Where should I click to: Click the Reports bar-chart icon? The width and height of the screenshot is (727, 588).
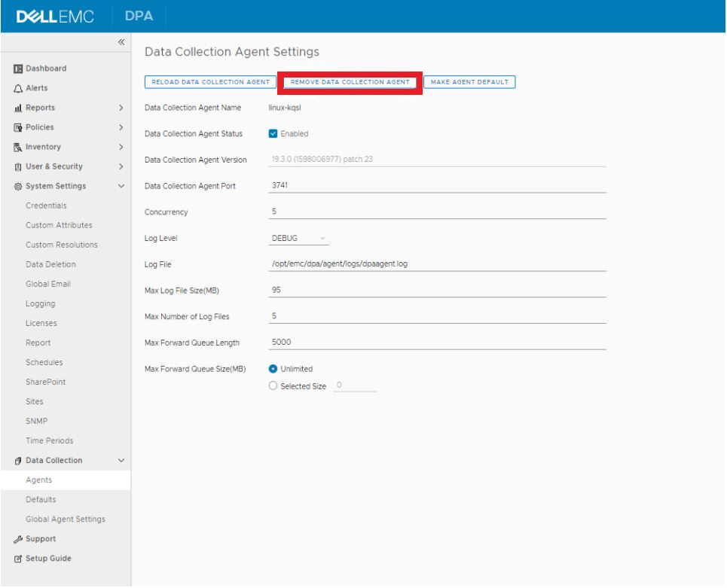coord(17,108)
